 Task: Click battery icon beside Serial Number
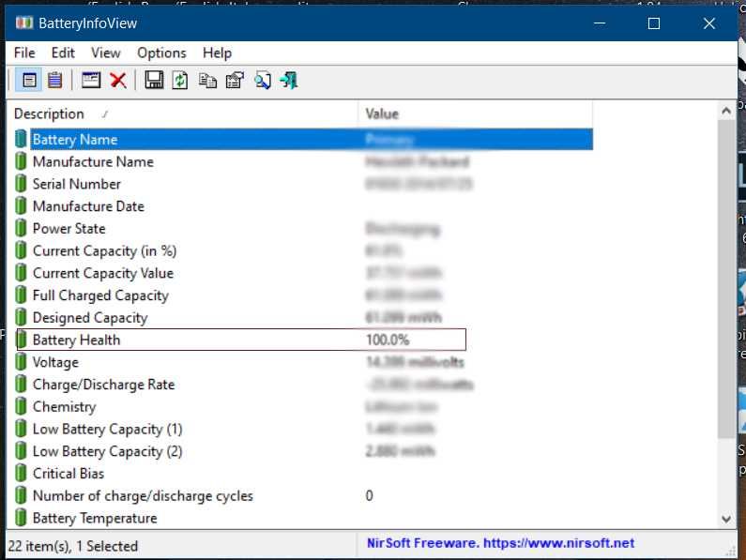point(21,184)
